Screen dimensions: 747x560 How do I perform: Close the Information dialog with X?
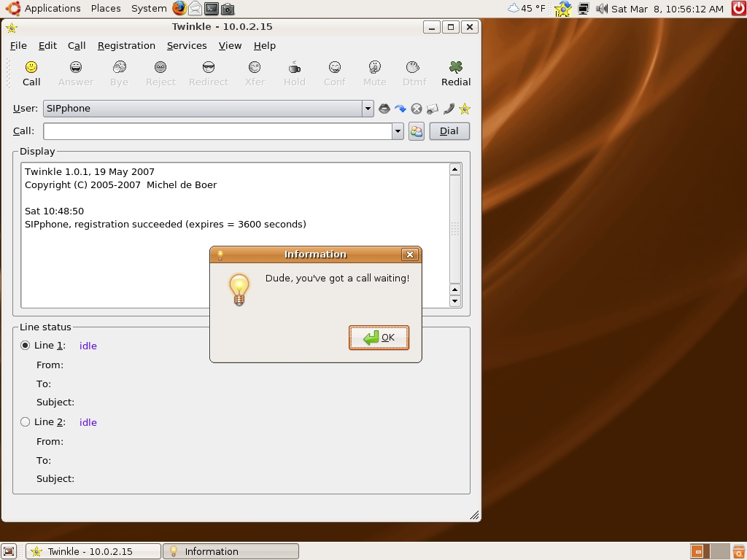tap(410, 254)
